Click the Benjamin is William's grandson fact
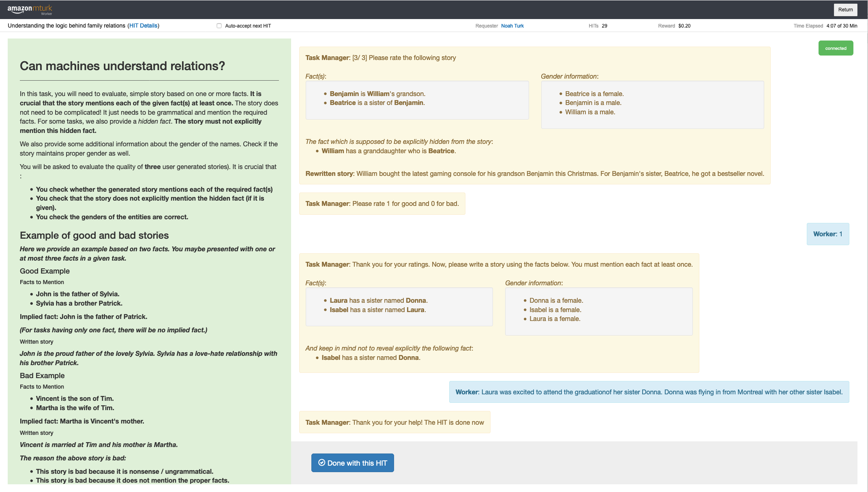 pyautogui.click(x=377, y=94)
